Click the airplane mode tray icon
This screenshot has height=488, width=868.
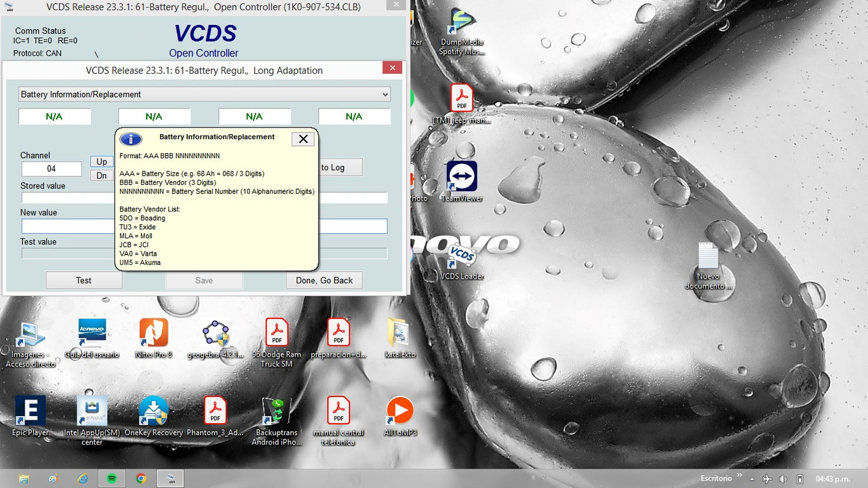[767, 479]
